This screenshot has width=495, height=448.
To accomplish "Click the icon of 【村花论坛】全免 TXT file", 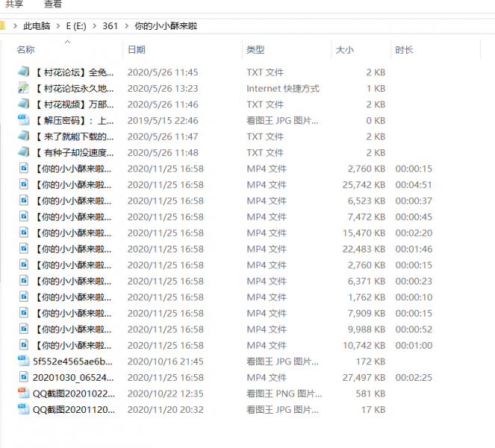I will (23, 72).
